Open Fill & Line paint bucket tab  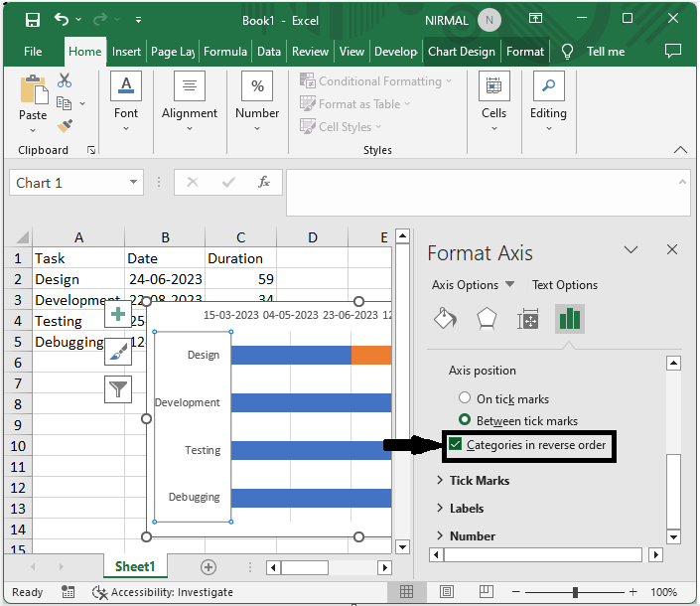coord(446,318)
